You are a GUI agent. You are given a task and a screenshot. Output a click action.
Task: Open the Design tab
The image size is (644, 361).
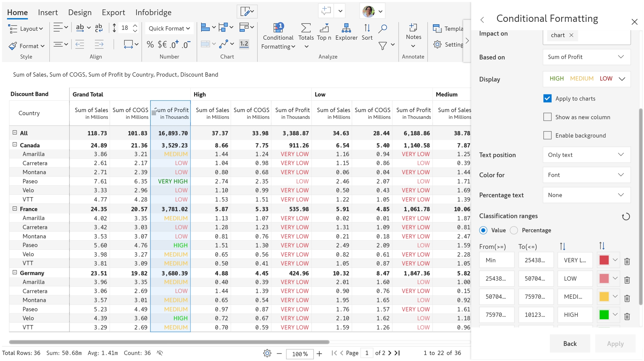click(80, 12)
